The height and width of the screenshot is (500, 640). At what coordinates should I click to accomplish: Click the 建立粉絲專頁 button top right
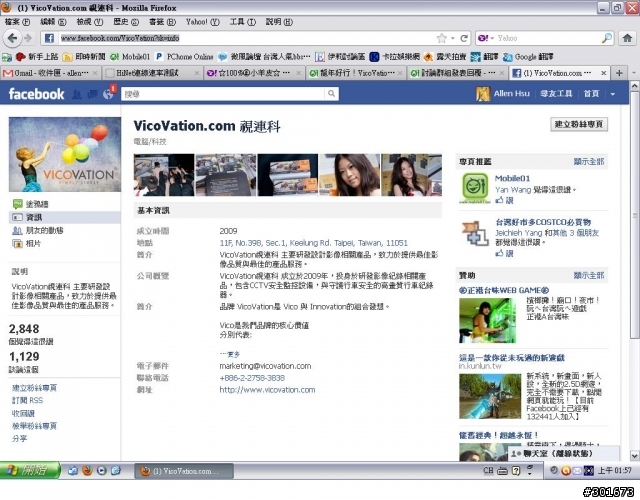[579, 124]
